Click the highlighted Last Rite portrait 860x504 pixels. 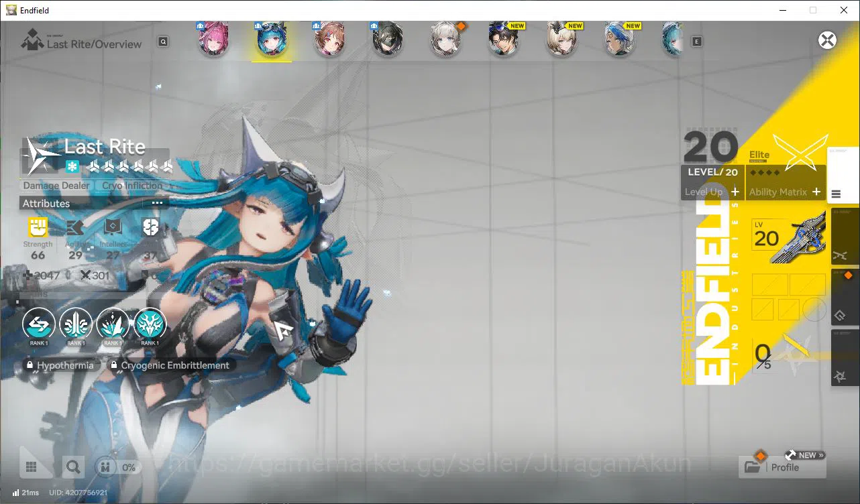click(x=272, y=40)
